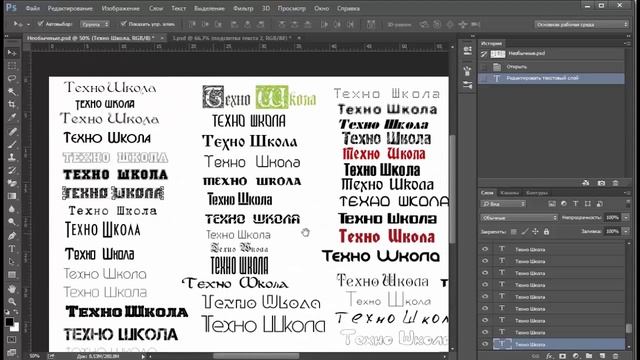Image resolution: width=640 pixels, height=360 pixels.
Task: Select the Blur tool
Action: coord(12,209)
